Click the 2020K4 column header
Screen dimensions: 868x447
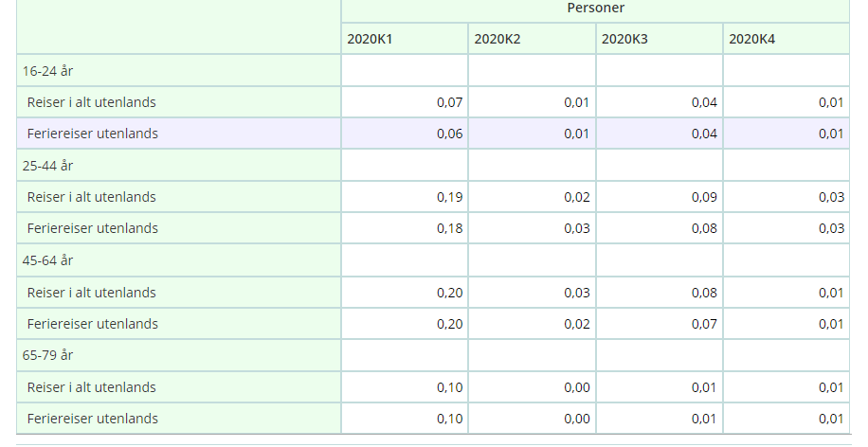[786, 39]
